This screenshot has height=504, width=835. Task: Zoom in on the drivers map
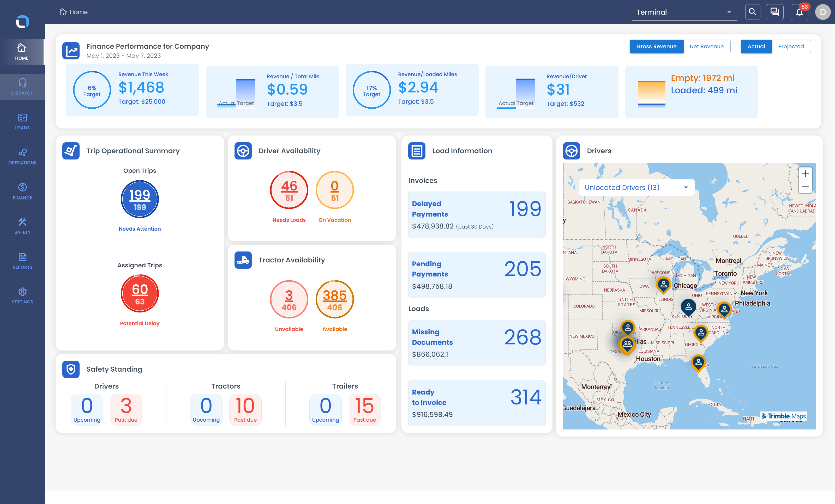click(x=805, y=174)
